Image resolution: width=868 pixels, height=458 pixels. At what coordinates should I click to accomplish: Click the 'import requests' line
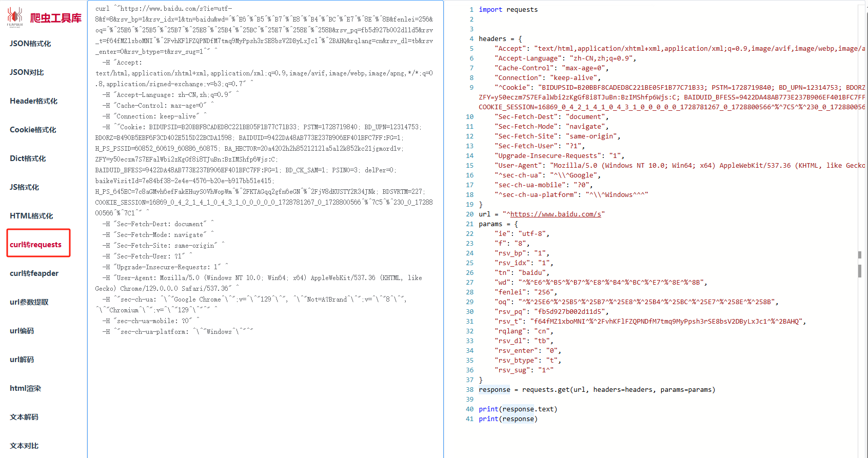click(508, 10)
